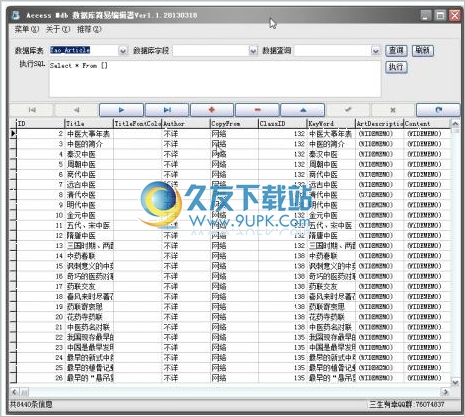Click Title cell 中医的简介
This screenshot has width=465, height=417.
coord(89,144)
